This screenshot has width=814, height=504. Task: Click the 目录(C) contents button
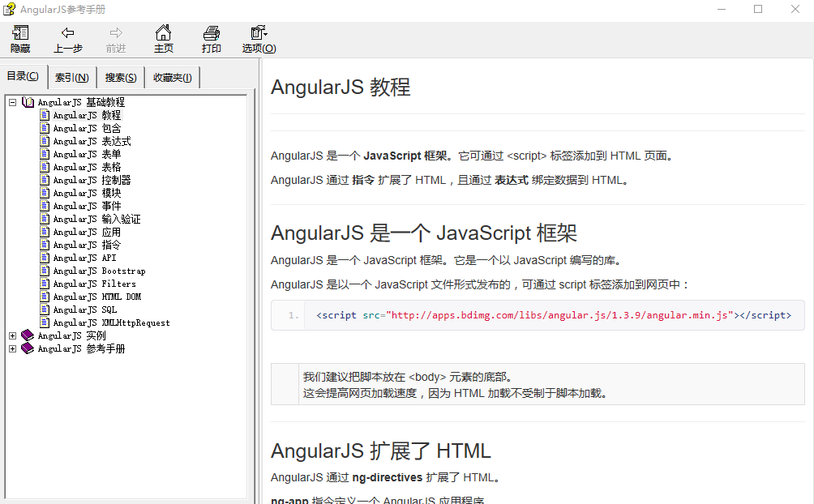click(24, 75)
